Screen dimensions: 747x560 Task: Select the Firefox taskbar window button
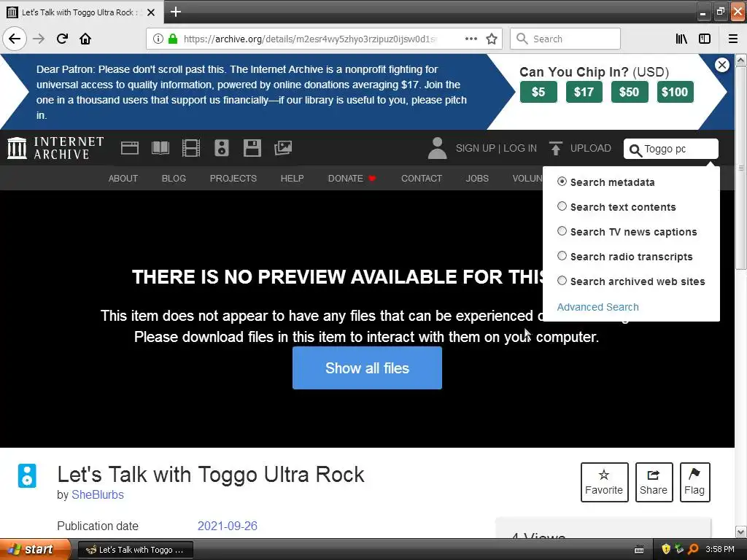135,550
